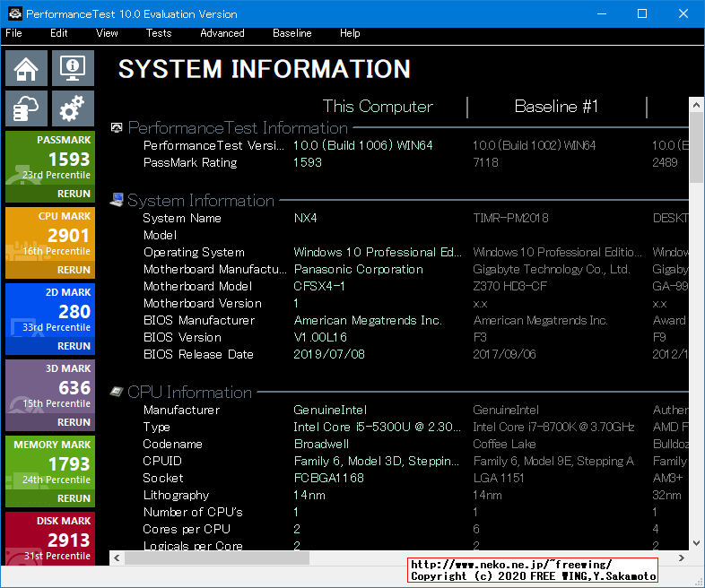Screen dimensions: 705x588
Task: Click the System Information section heading
Action: pos(201,201)
